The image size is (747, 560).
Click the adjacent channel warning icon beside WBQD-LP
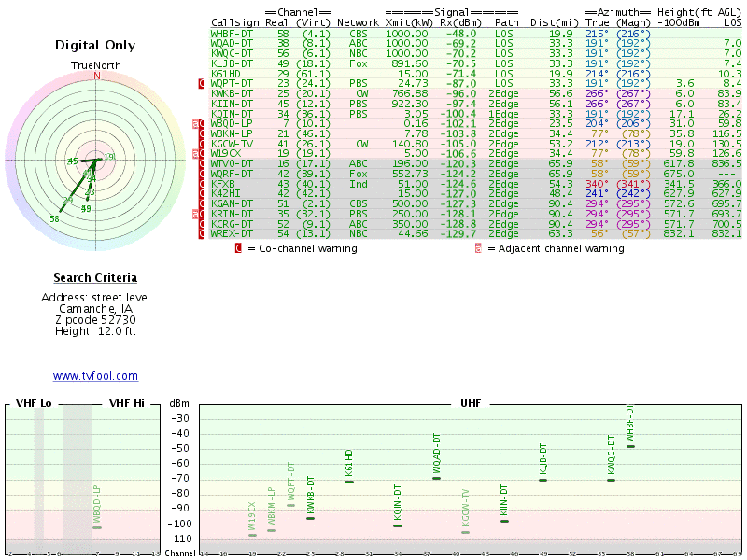[x=195, y=124]
